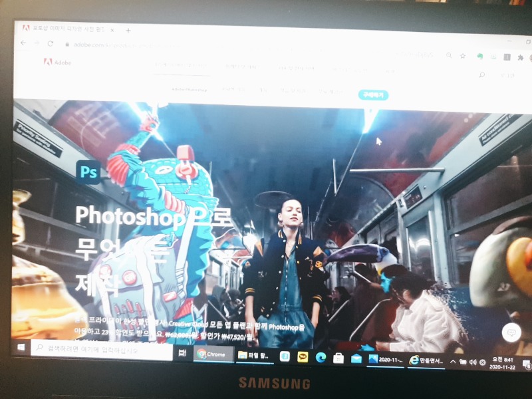View site info via the padlock icon

click(x=67, y=44)
